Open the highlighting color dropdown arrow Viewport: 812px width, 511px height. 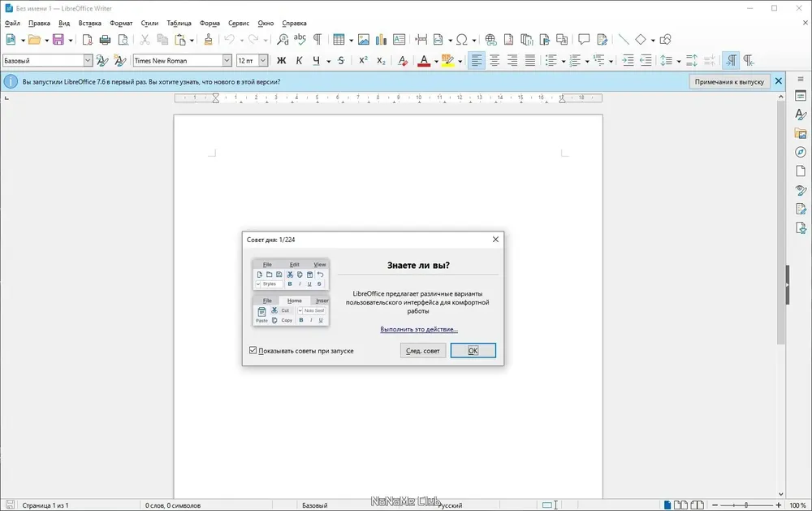pos(460,61)
